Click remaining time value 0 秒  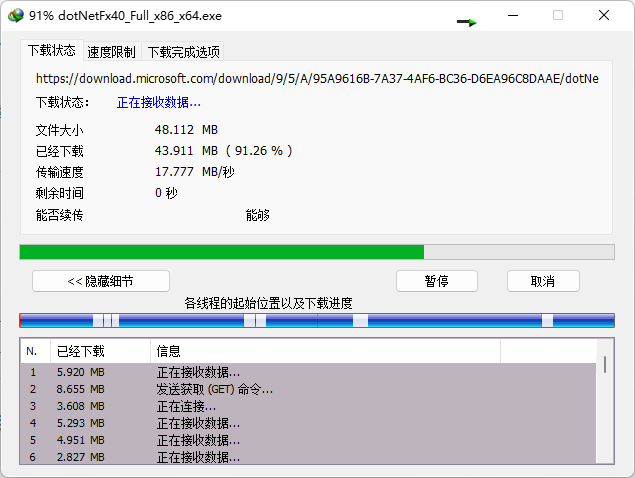(x=166, y=193)
